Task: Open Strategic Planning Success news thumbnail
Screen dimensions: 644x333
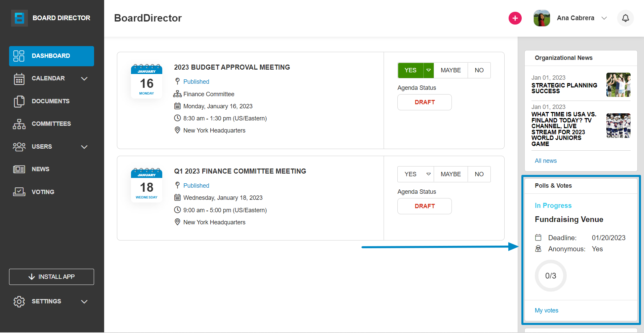Action: [x=618, y=85]
